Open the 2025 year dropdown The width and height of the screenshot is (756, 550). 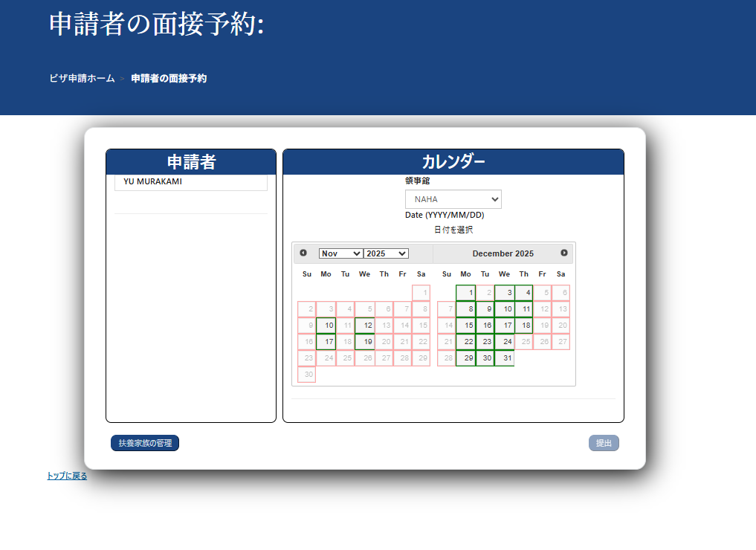coord(386,253)
